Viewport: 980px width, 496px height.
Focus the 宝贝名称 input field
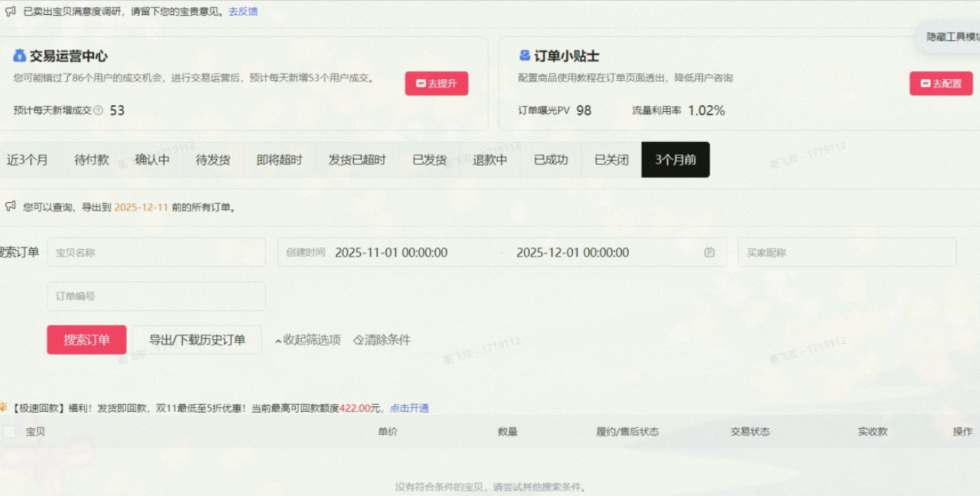(x=156, y=252)
